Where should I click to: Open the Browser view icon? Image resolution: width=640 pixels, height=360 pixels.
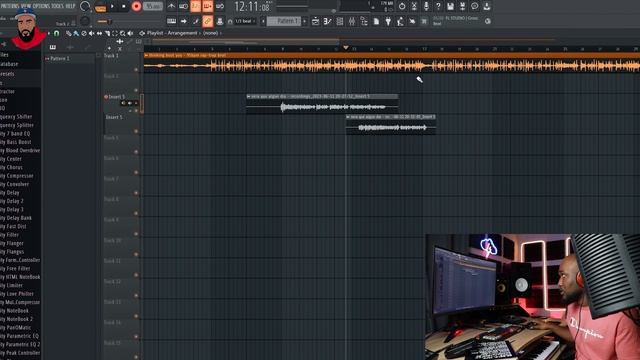click(364, 21)
